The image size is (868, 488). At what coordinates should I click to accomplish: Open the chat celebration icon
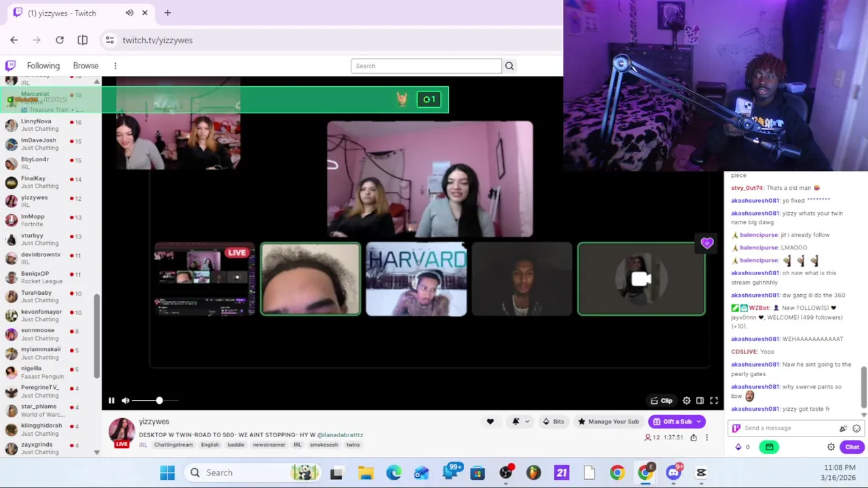tap(843, 428)
